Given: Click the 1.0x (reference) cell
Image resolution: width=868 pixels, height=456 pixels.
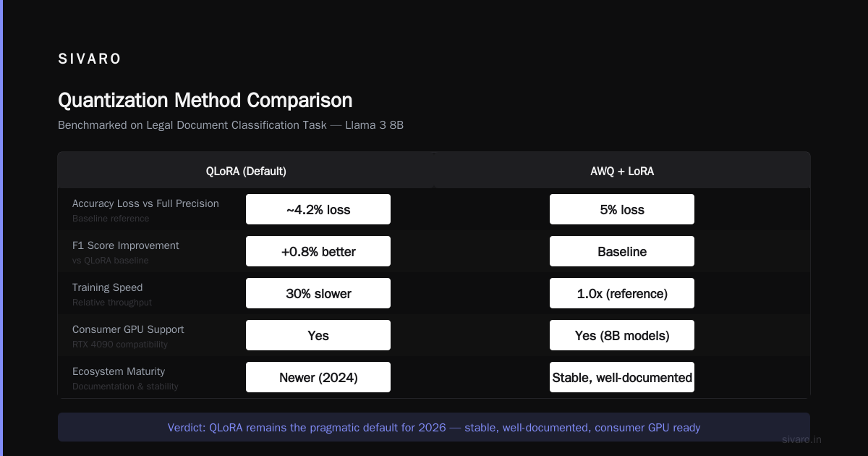Looking at the screenshot, I should pos(622,294).
